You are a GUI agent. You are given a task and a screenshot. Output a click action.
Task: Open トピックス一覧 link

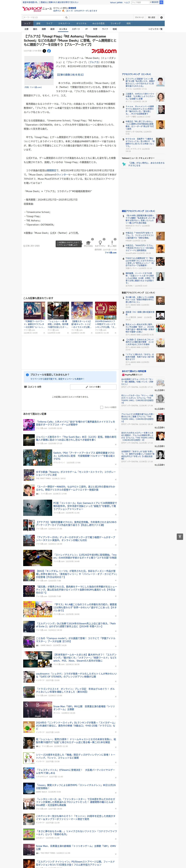[x=156, y=29]
